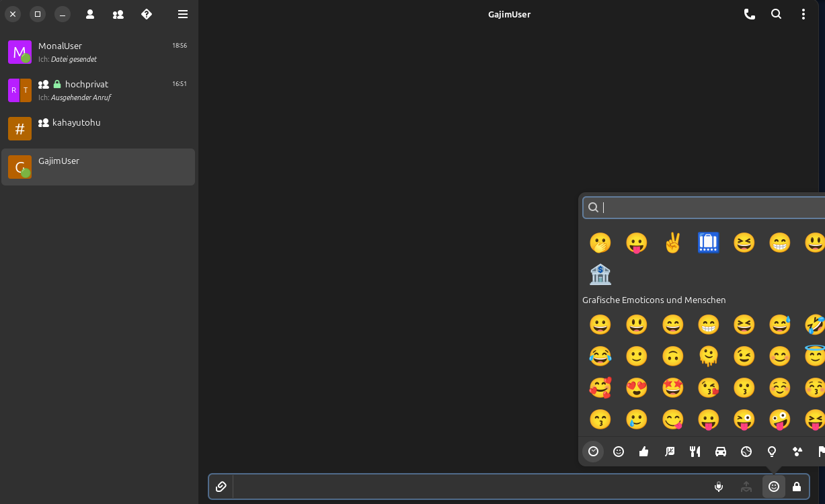
Task: Start a voice recording with the microphone icon
Action: pos(718,487)
